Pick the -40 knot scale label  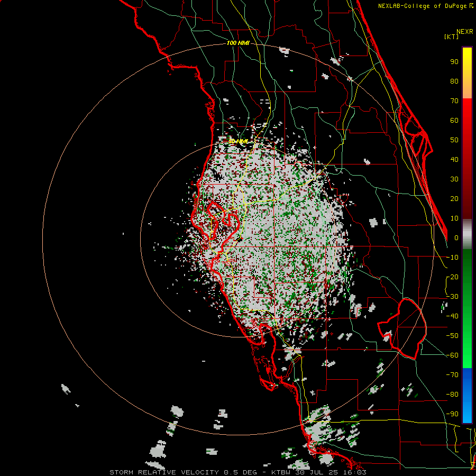(x=452, y=316)
